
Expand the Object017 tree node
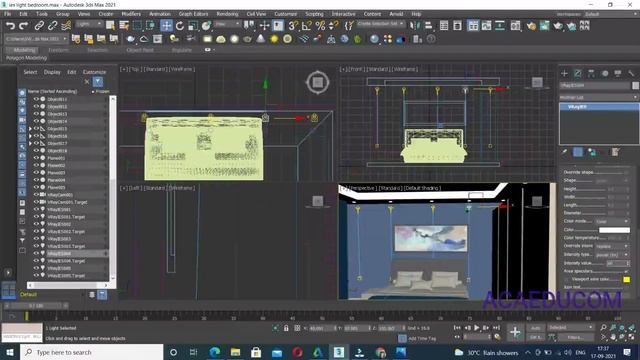[x=30, y=143]
